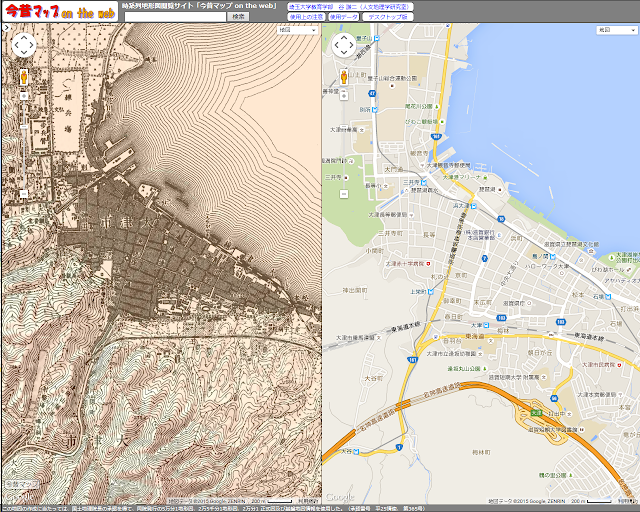Pick the Street View pegman on Google map
640x512 pixels.
[x=344, y=77]
